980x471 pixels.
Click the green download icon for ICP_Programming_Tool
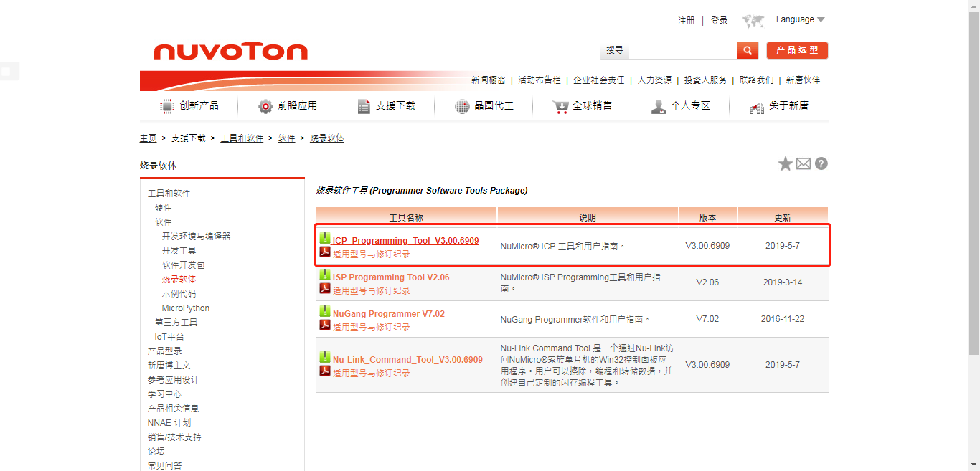[325, 239]
